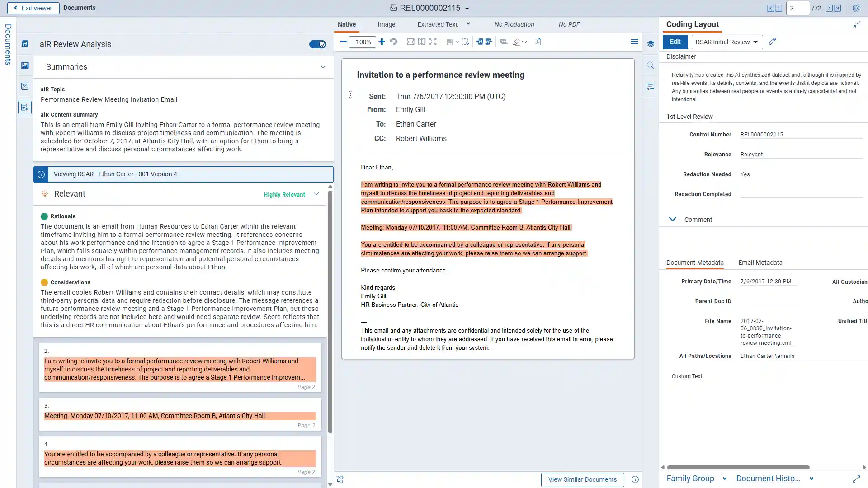Click the relational items icon at viewer bottom
The image size is (868, 488).
[x=340, y=479]
